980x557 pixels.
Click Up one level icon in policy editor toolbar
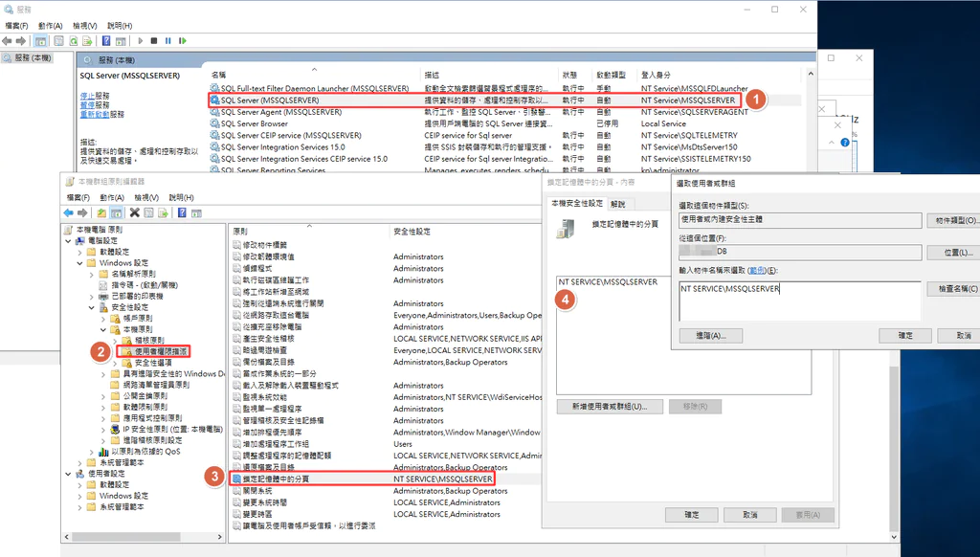101,212
